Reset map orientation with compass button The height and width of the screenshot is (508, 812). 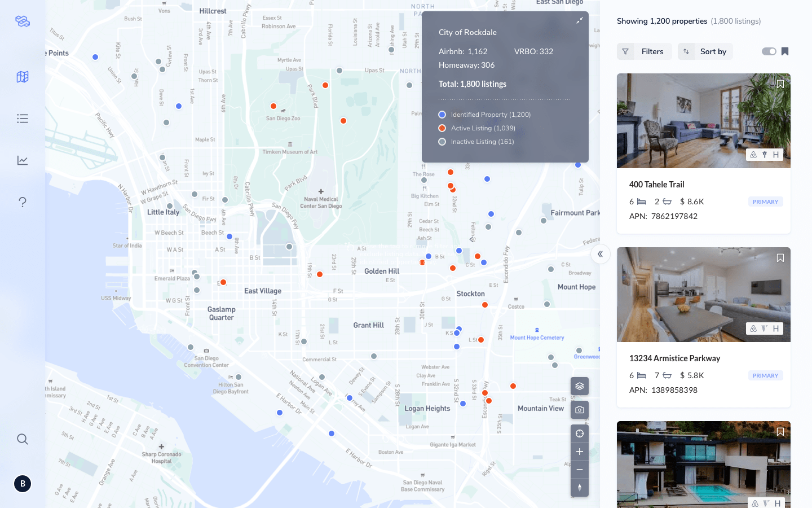580,488
